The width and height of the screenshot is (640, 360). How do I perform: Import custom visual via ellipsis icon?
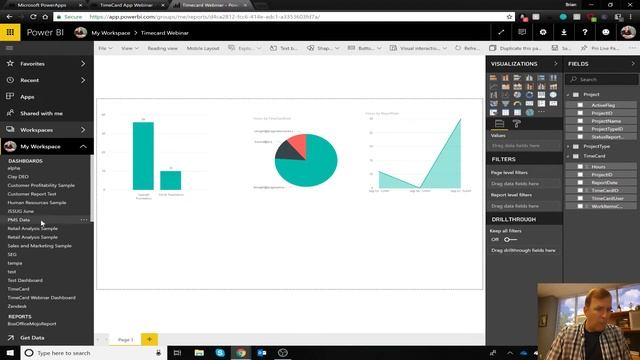pos(541,112)
